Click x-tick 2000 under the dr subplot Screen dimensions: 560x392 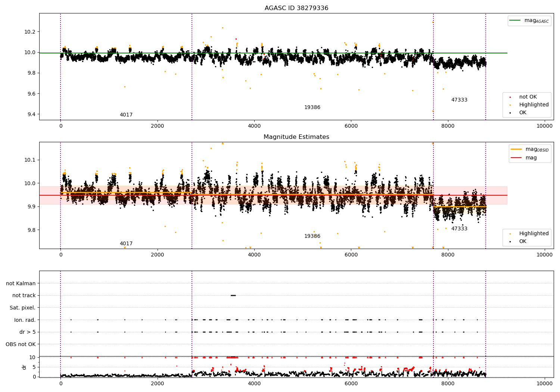click(x=158, y=383)
